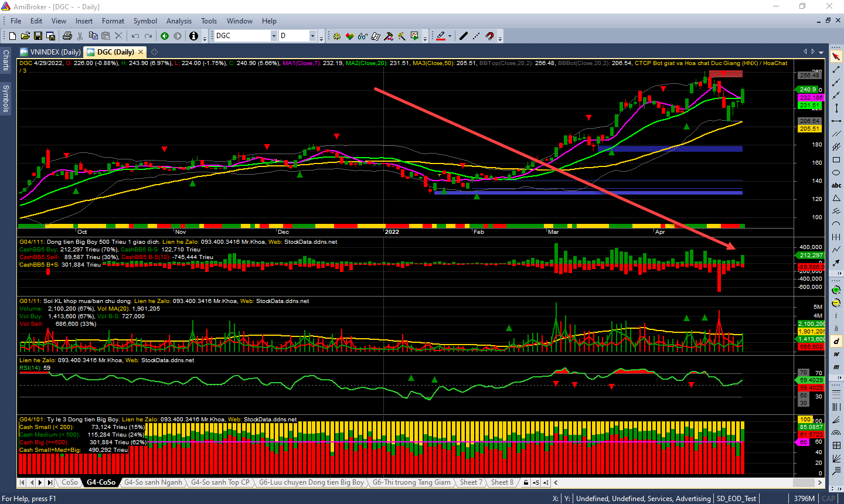Open G6-Luu chuyen Dong tien Big Boy sheet
This screenshot has width=844, height=504.
point(311,482)
